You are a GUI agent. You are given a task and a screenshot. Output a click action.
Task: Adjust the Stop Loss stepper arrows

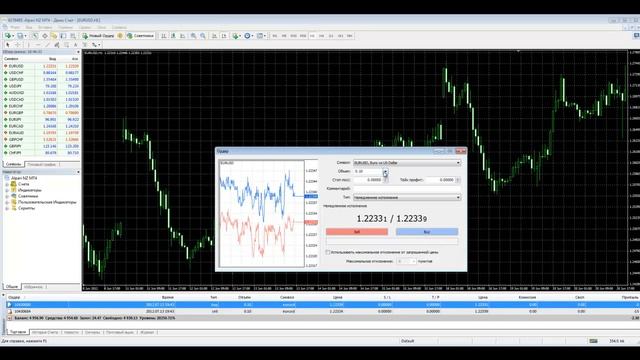(x=385, y=180)
